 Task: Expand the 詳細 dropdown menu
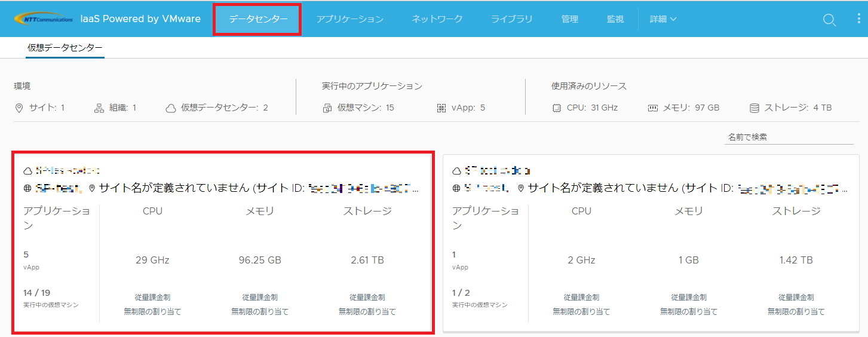point(663,19)
